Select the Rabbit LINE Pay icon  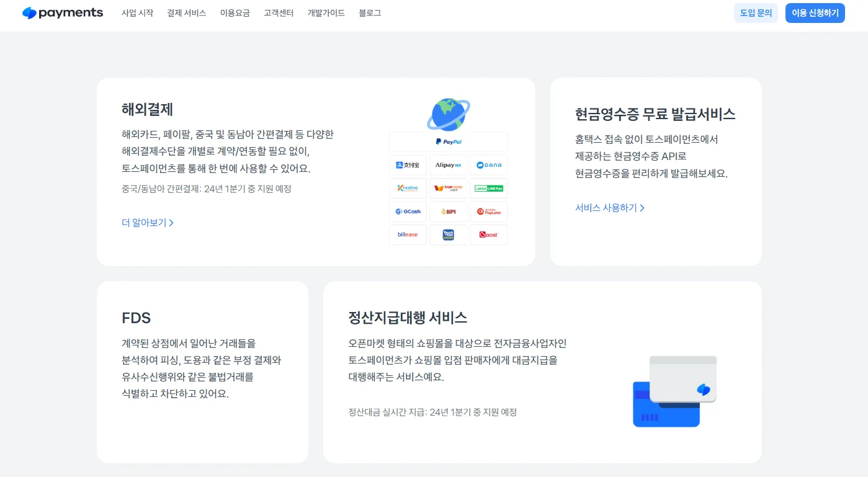coord(488,188)
